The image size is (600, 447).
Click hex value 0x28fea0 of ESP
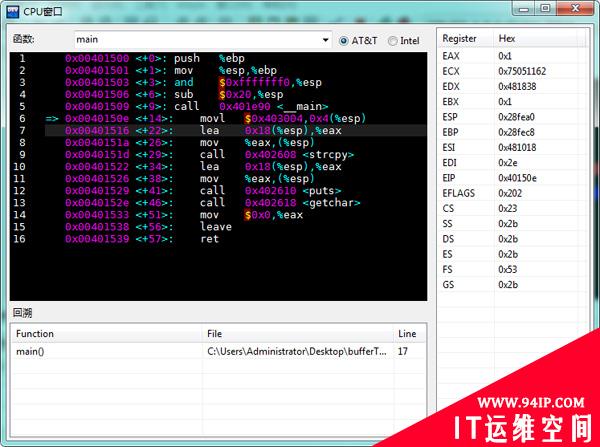[x=516, y=117]
